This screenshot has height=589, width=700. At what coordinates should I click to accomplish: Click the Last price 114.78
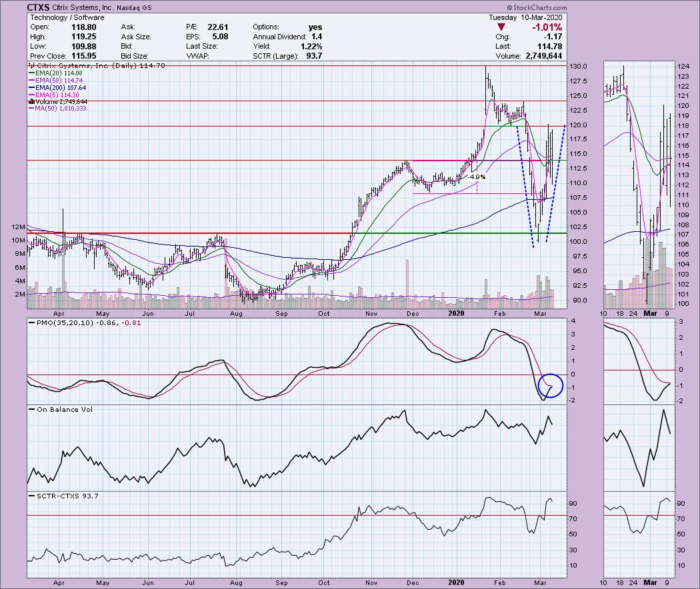(550, 47)
